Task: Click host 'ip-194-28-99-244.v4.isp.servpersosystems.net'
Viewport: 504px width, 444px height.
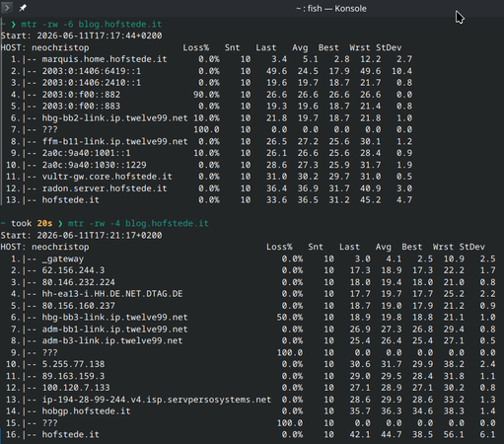Action: click(157, 400)
